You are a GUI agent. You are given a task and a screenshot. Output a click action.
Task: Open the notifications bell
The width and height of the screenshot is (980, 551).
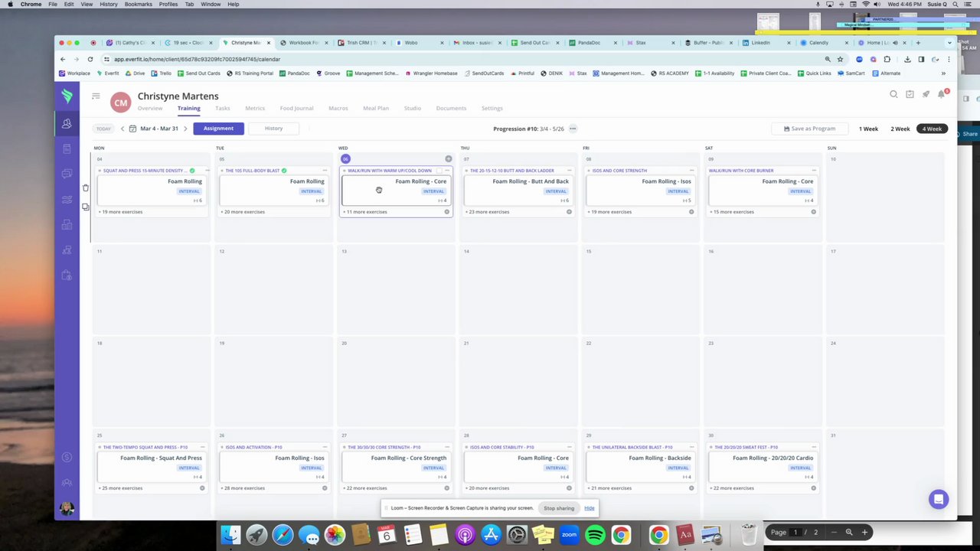tap(942, 94)
